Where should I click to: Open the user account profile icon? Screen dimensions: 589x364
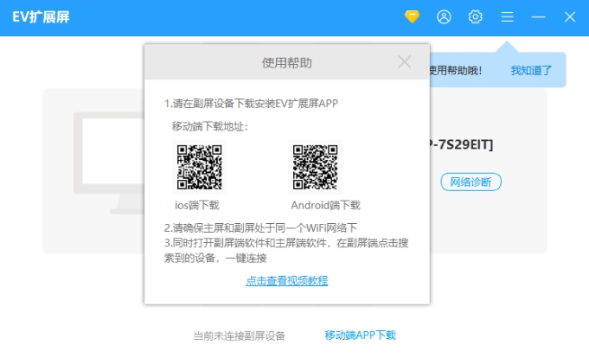coord(444,17)
